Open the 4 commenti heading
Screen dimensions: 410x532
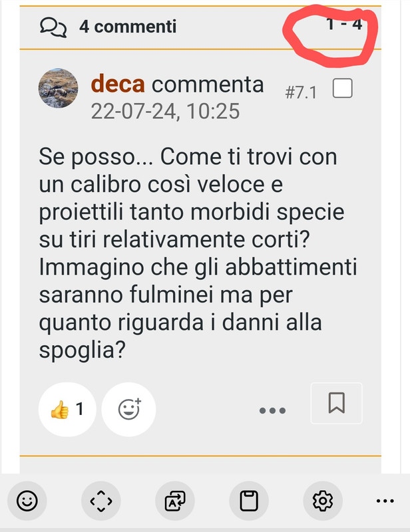[x=128, y=27]
